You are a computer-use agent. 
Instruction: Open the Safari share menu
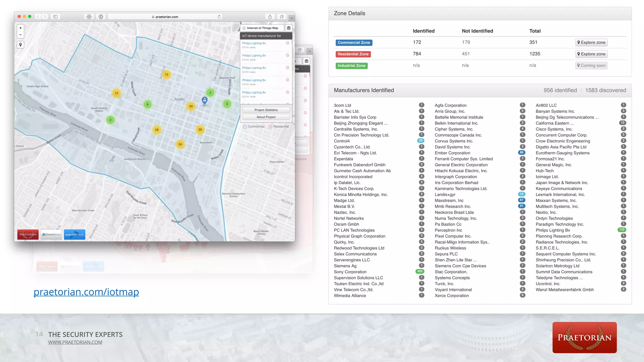pyautogui.click(x=270, y=17)
